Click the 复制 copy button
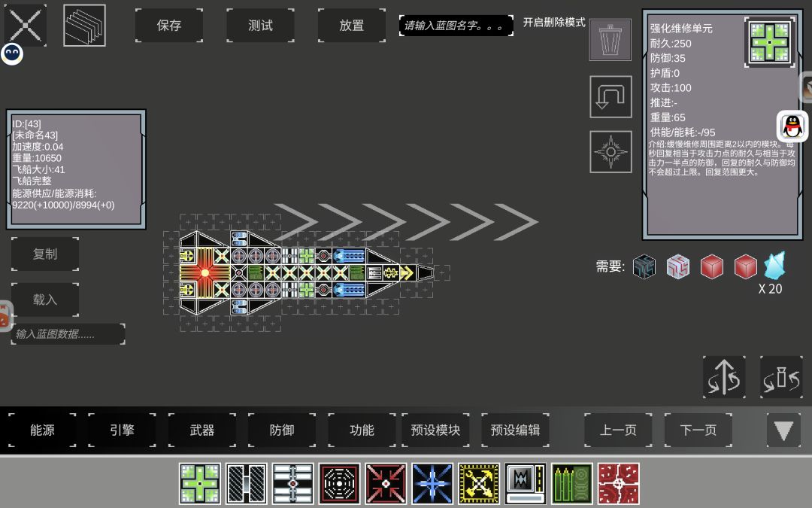 (45, 254)
